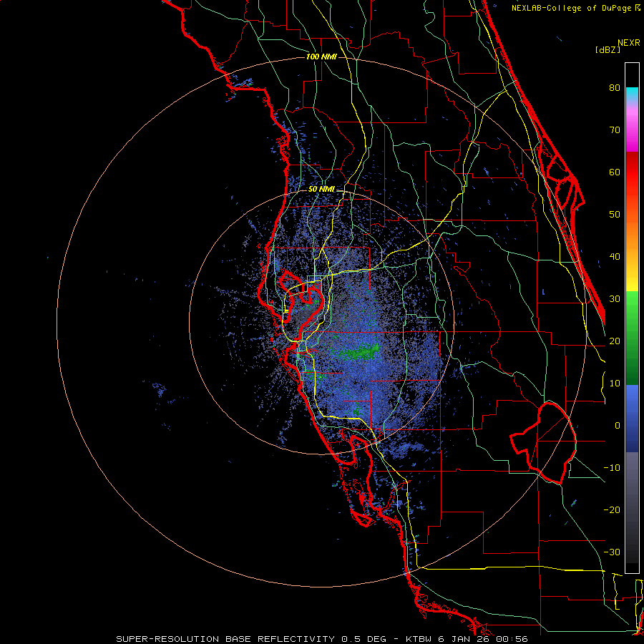Click the 60 value on the dBZ scale

(x=615, y=172)
